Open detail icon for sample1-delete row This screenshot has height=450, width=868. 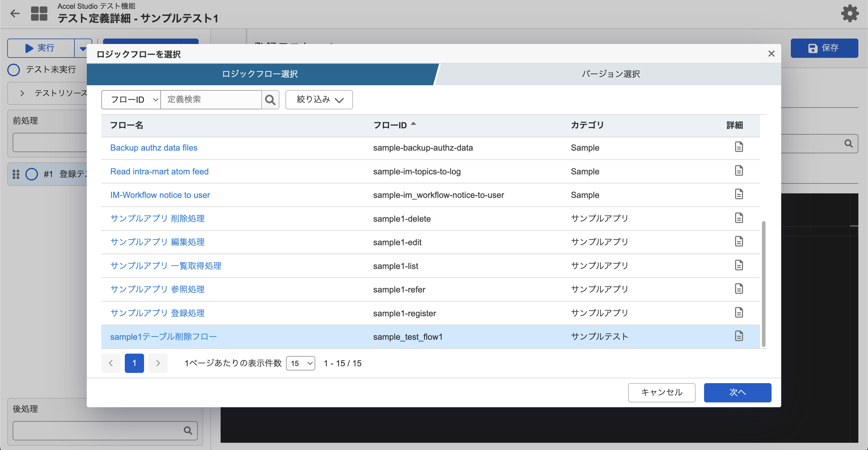coord(739,218)
